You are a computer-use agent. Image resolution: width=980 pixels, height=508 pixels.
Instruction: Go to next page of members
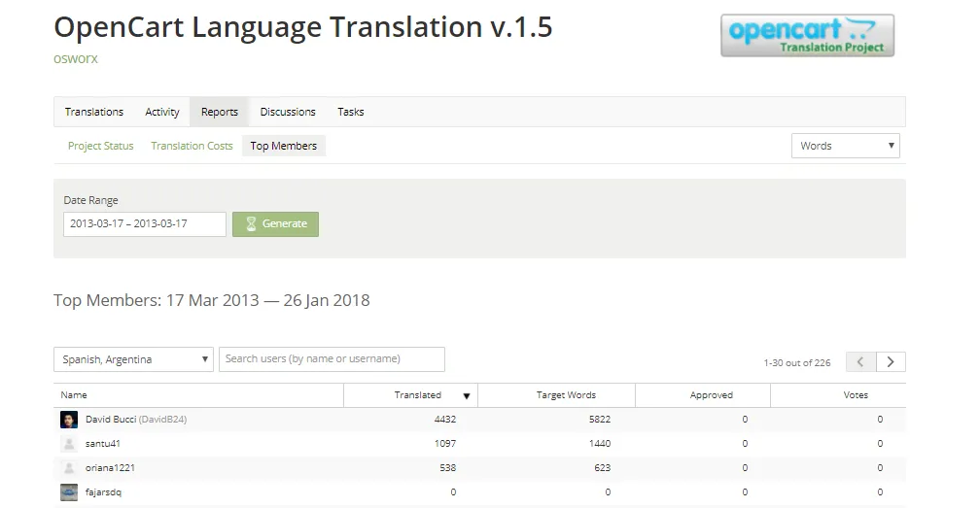pyautogui.click(x=891, y=362)
